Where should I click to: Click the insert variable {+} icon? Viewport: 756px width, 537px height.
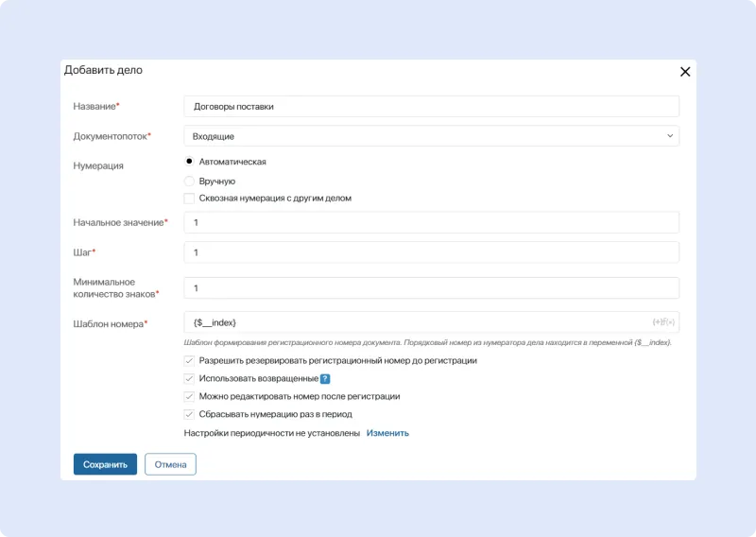[658, 323]
